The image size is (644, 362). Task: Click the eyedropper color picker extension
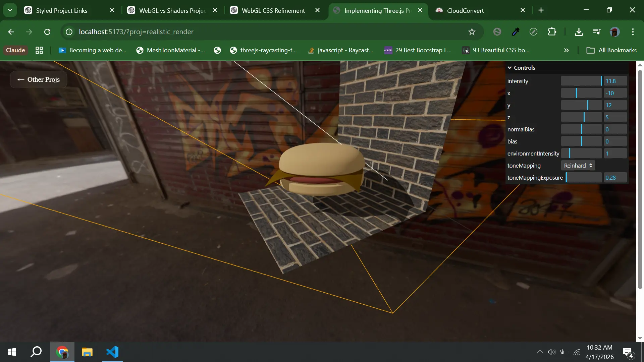click(516, 32)
